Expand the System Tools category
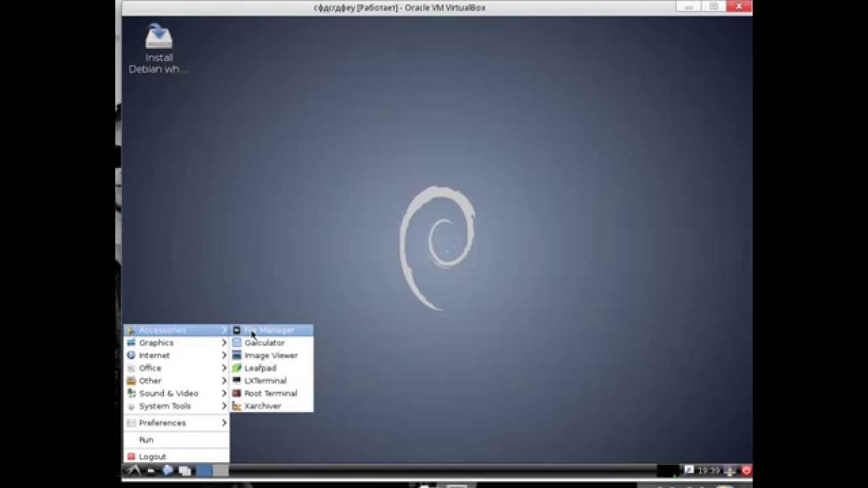 [176, 406]
